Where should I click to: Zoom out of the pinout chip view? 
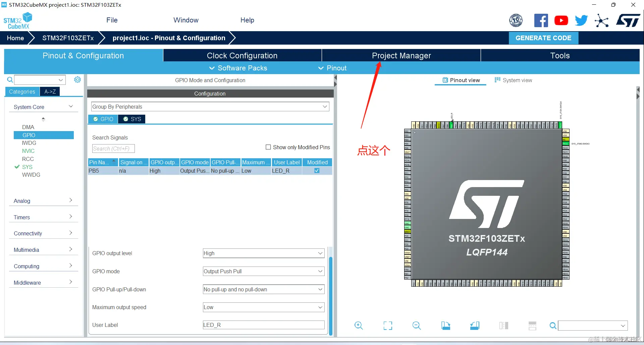pos(417,325)
